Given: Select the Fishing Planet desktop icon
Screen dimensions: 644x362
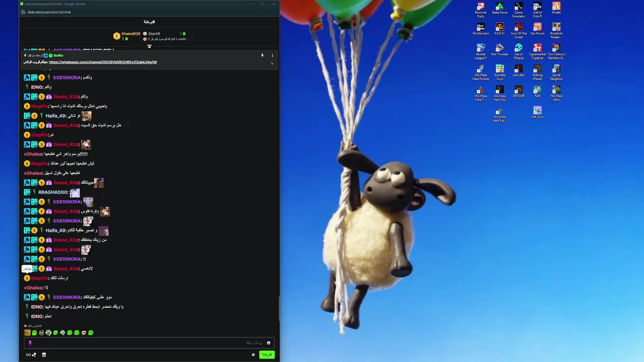Looking at the screenshot, I should tap(537, 72).
